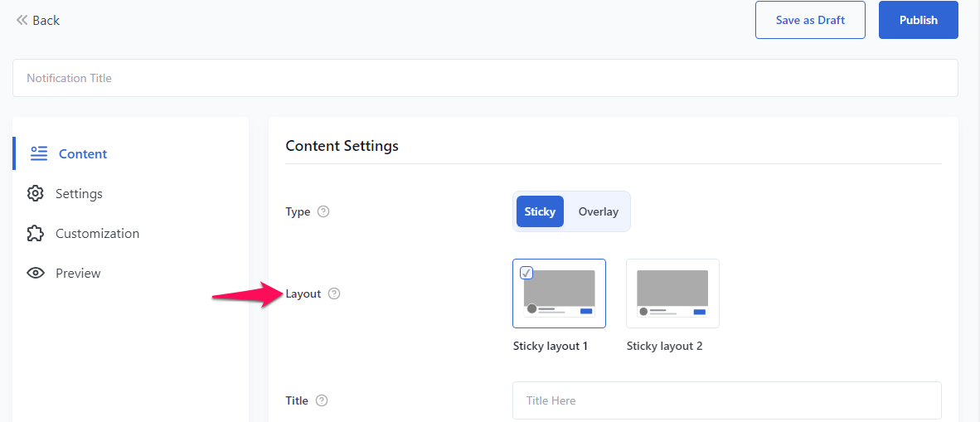
Task: Click the Preview eye icon
Action: [x=36, y=274]
